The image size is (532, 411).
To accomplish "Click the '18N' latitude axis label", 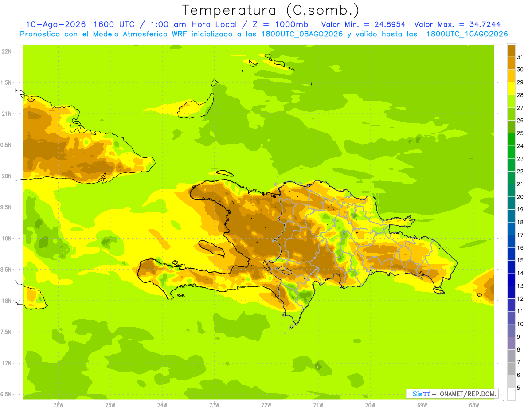I will click(x=6, y=301).
